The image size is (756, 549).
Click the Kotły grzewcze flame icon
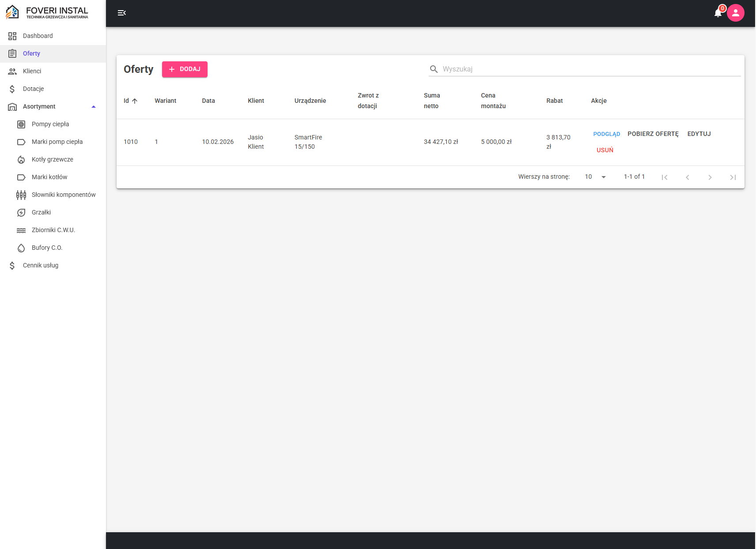21,159
